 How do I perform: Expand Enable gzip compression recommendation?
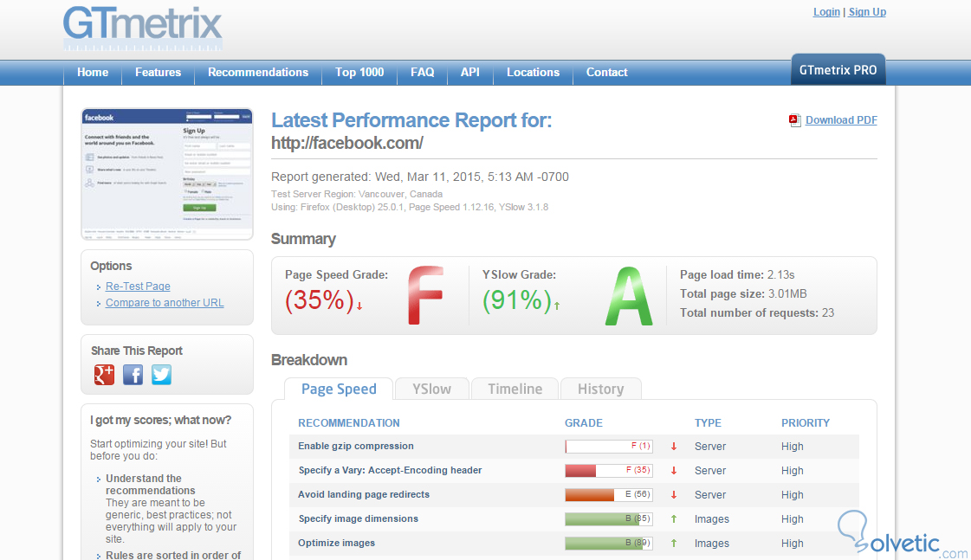(x=355, y=446)
